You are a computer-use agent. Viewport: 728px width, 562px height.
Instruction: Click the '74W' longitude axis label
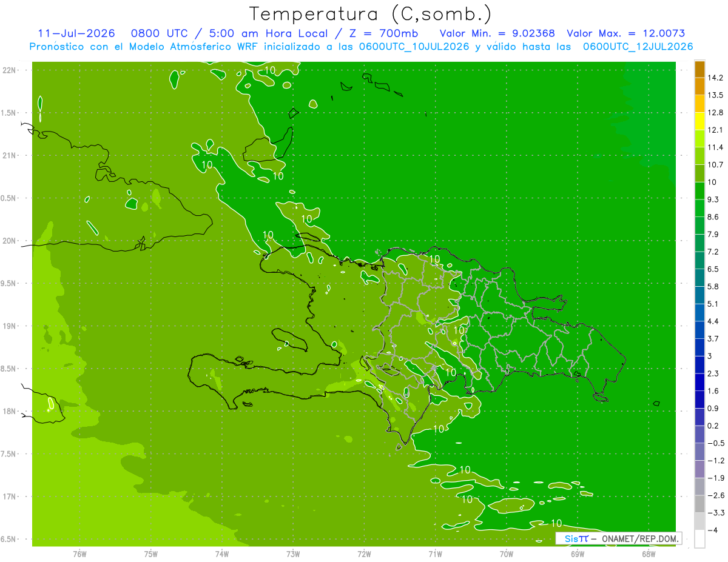pos(222,554)
